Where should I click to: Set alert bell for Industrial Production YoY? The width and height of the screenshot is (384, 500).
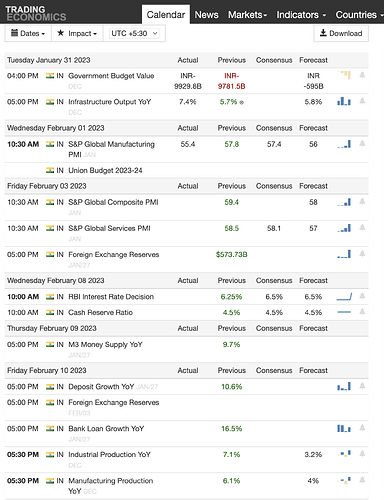pyautogui.click(x=362, y=454)
